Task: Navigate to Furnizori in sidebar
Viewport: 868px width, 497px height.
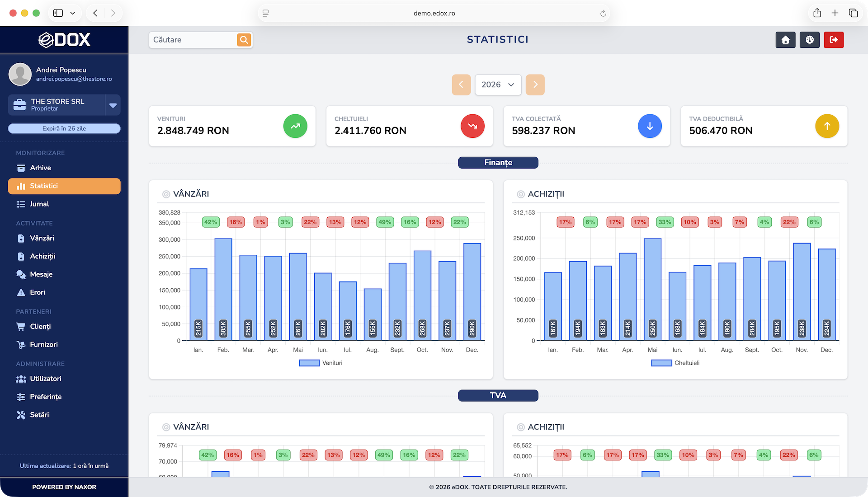Action: (x=43, y=345)
